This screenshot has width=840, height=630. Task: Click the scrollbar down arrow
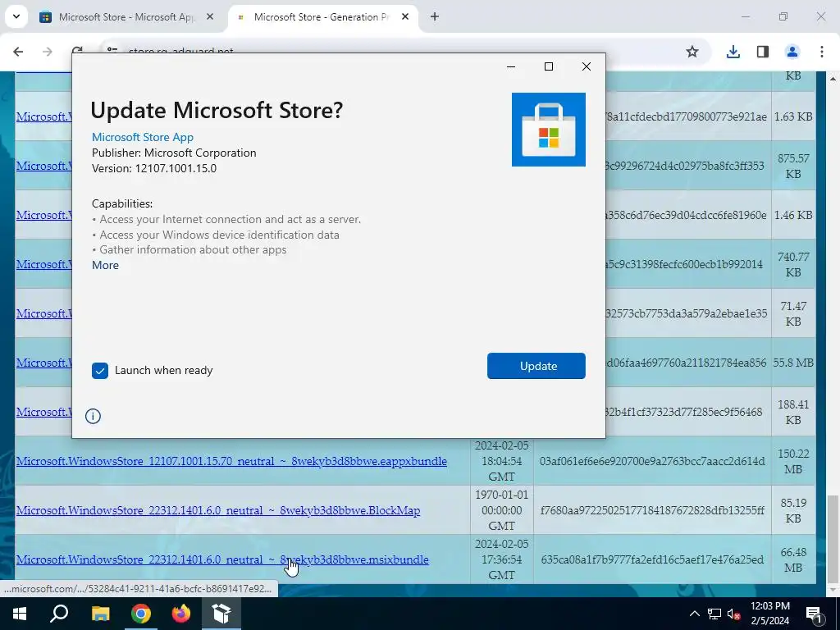coord(832,591)
